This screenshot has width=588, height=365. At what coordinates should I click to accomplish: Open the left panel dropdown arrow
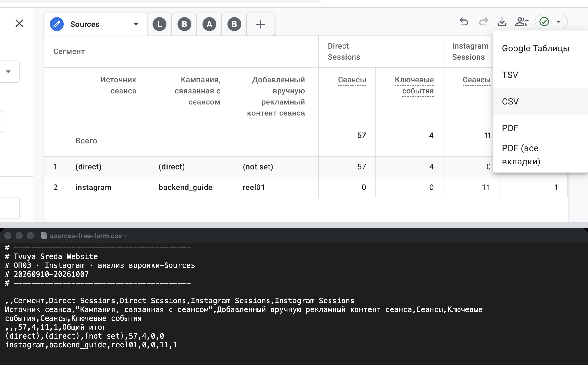[8, 72]
